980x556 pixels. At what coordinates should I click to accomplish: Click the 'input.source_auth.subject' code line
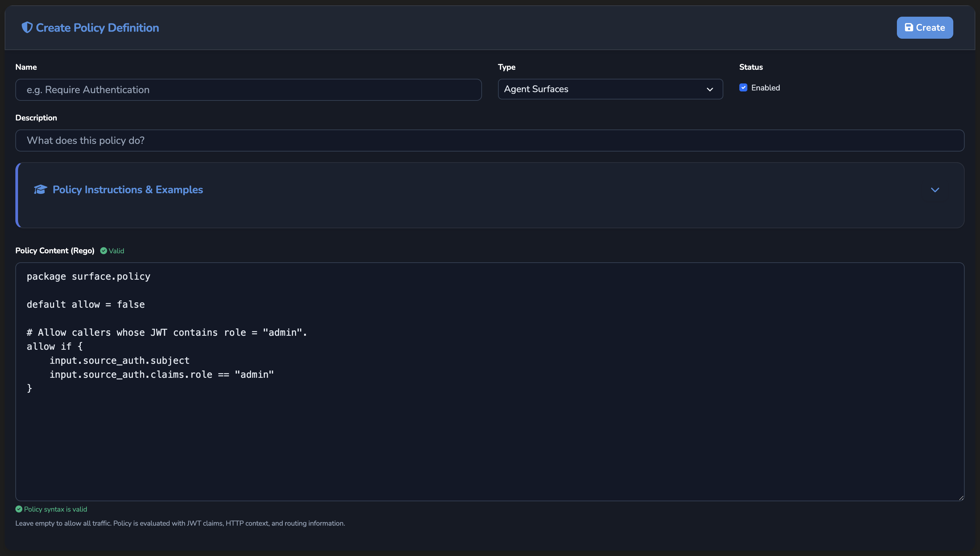coord(119,360)
